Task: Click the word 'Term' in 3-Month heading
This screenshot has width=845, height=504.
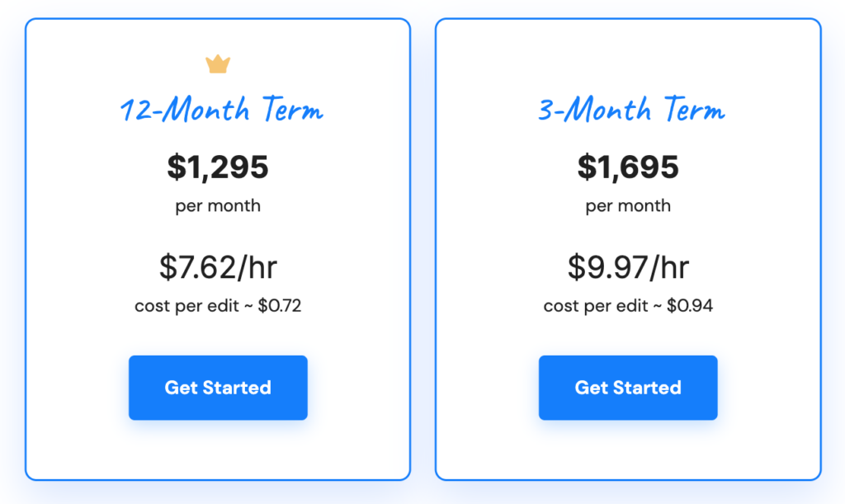Action: [x=694, y=110]
